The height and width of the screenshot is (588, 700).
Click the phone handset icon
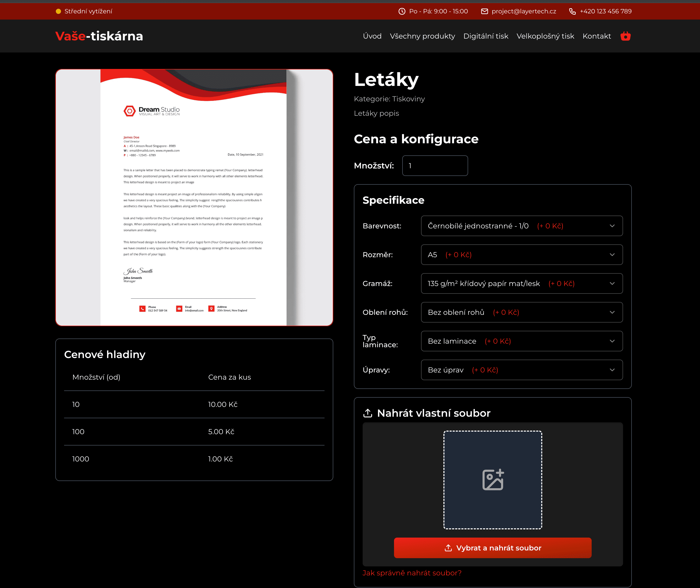click(572, 11)
